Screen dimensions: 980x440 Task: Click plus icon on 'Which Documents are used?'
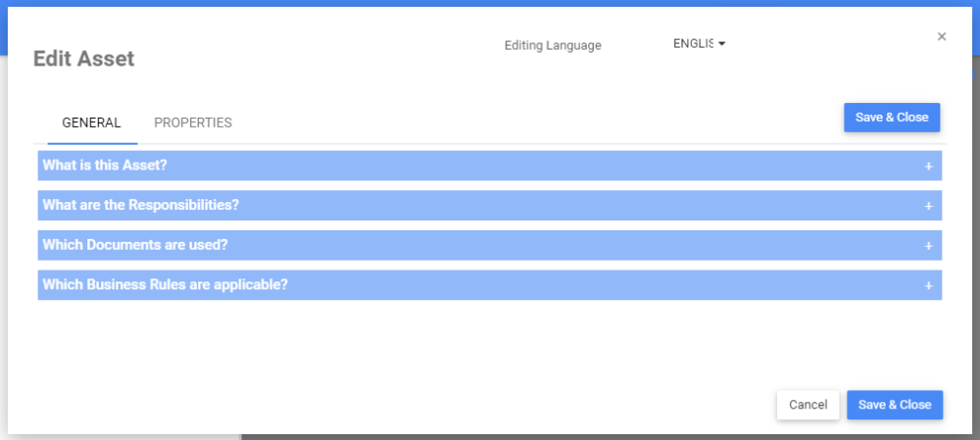928,245
